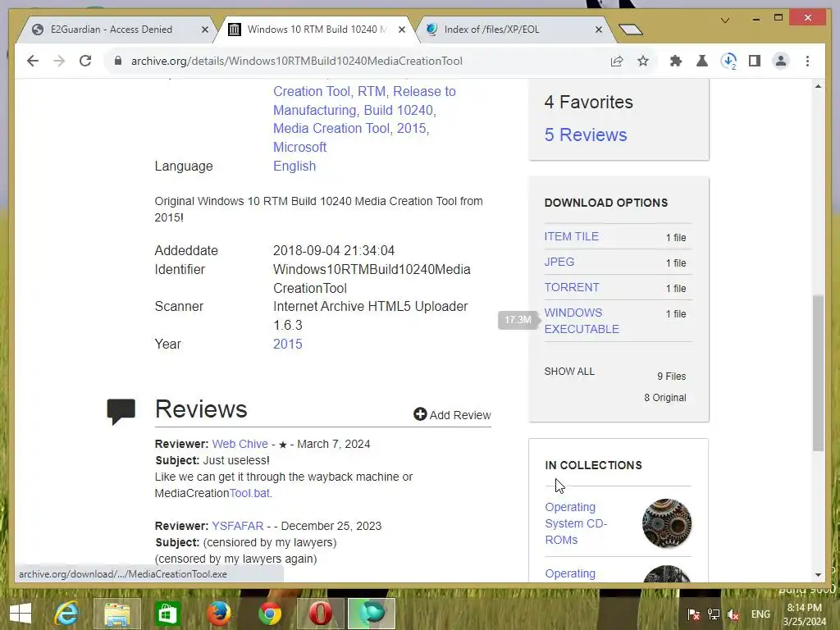
Task: Click the muted volume tray icon
Action: [x=733, y=614]
